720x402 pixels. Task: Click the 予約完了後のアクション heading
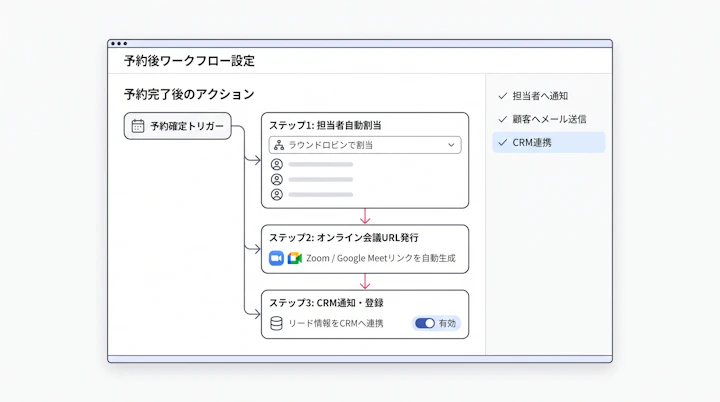189,94
